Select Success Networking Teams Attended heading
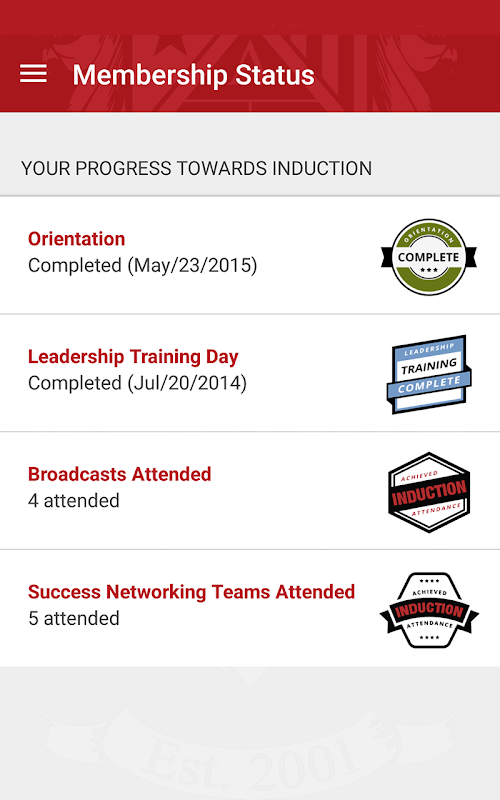The width and height of the screenshot is (500, 800). (191, 592)
